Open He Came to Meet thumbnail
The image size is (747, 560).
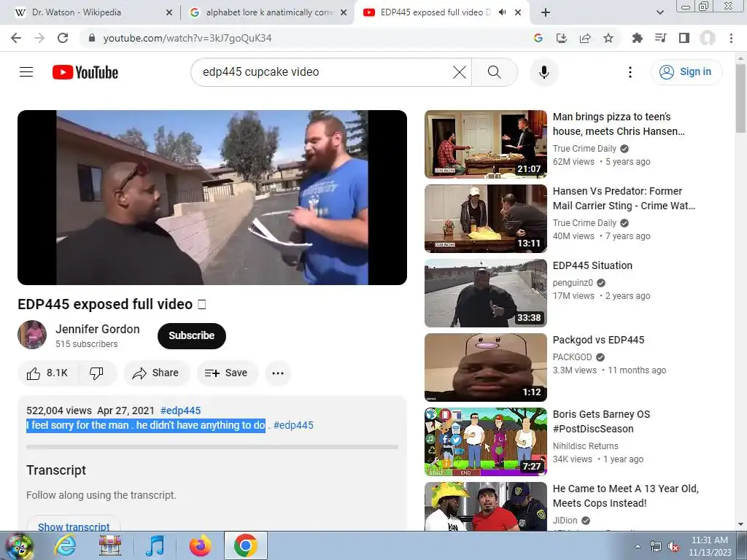click(485, 506)
